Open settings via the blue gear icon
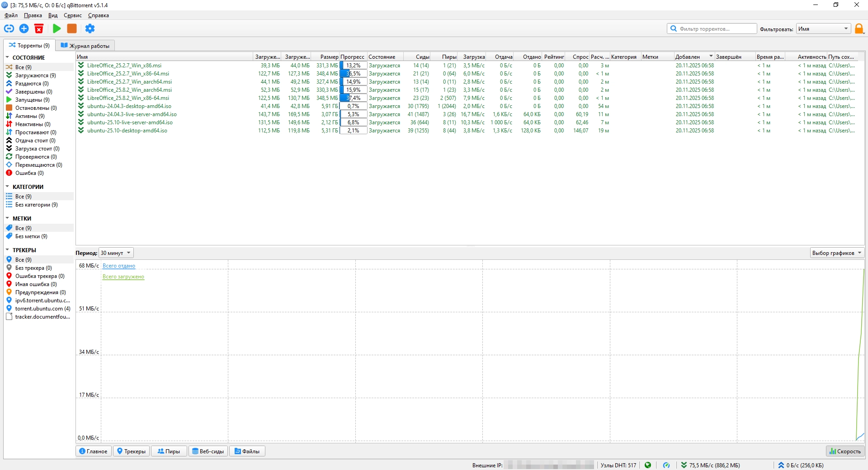This screenshot has width=868, height=470. click(90, 29)
